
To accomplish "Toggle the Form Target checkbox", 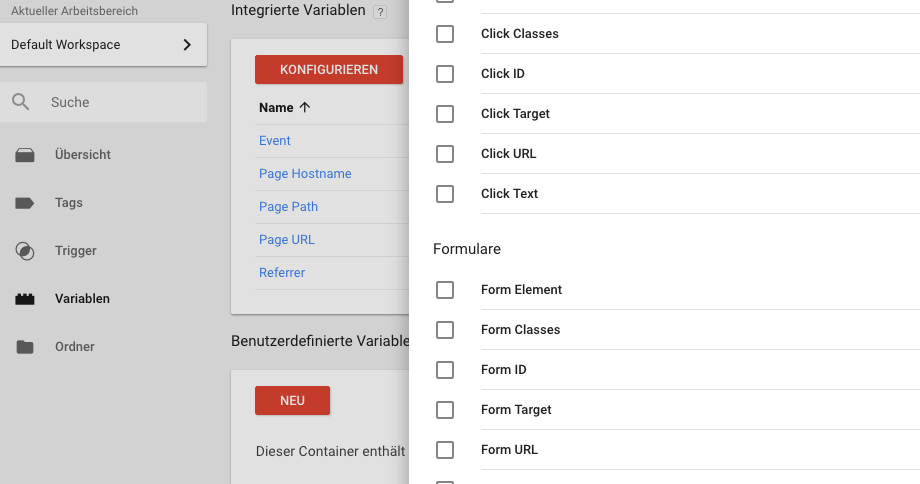I will 445,409.
